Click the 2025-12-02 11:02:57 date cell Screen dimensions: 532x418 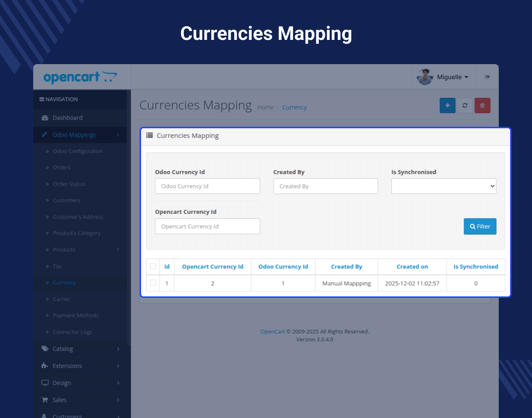(x=412, y=283)
